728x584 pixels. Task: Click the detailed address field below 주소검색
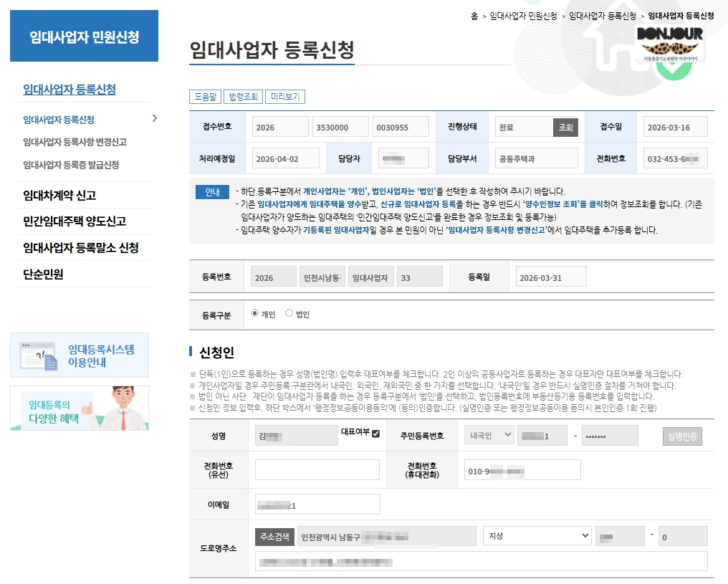pyautogui.click(x=481, y=561)
